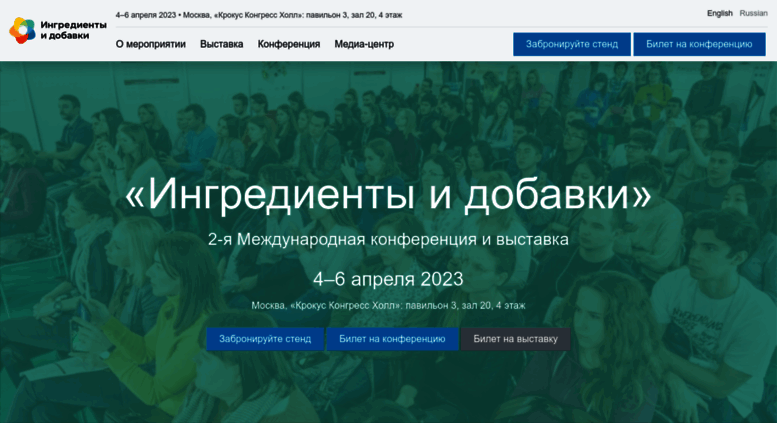Click the «Билет на выставку» button
Viewport: 777px width, 423px height.
(x=515, y=339)
